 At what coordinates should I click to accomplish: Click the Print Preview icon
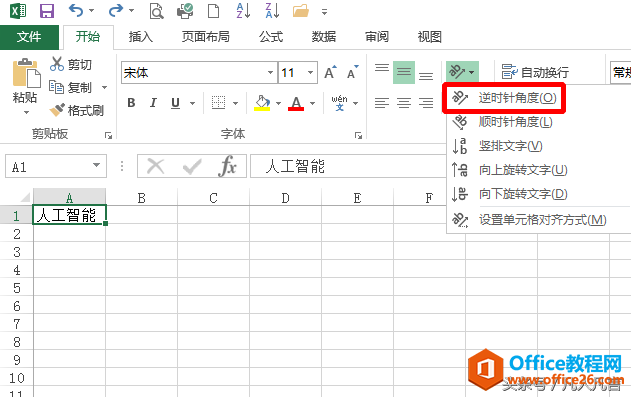[156, 11]
